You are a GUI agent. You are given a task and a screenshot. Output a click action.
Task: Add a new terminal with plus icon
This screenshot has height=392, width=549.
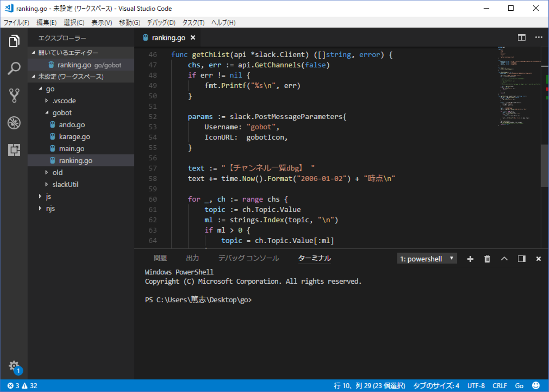[x=470, y=259]
